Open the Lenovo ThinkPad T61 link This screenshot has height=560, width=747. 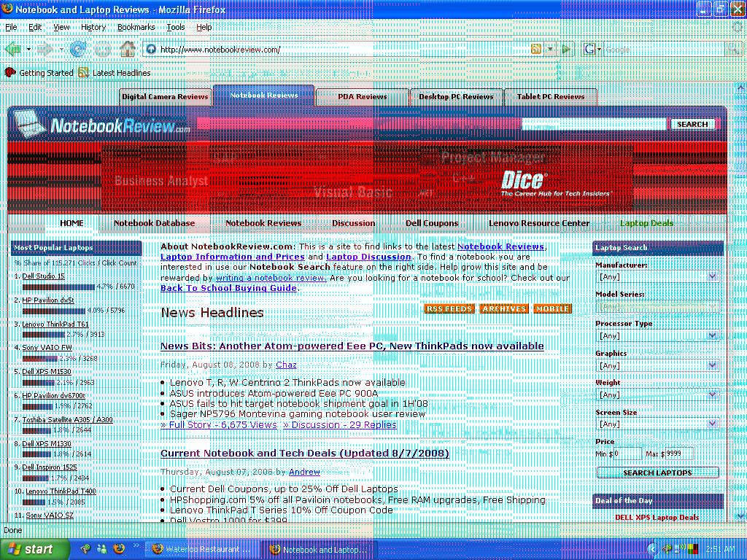pos(55,324)
